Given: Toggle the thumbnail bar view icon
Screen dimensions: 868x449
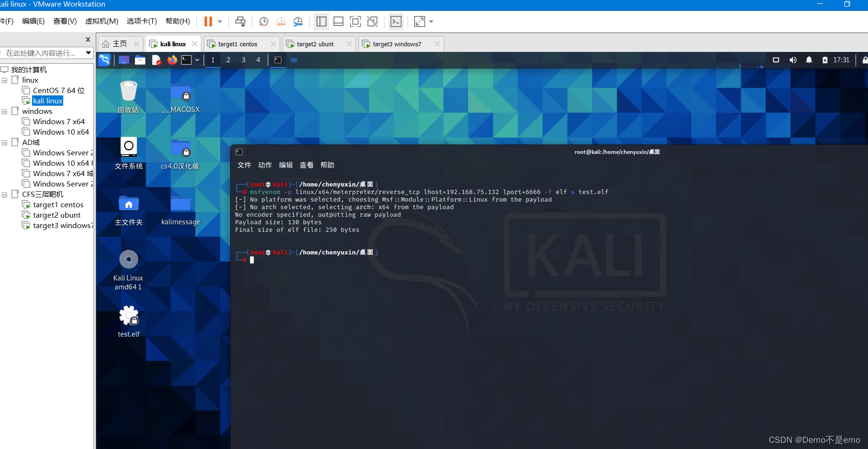Looking at the screenshot, I should pos(338,21).
